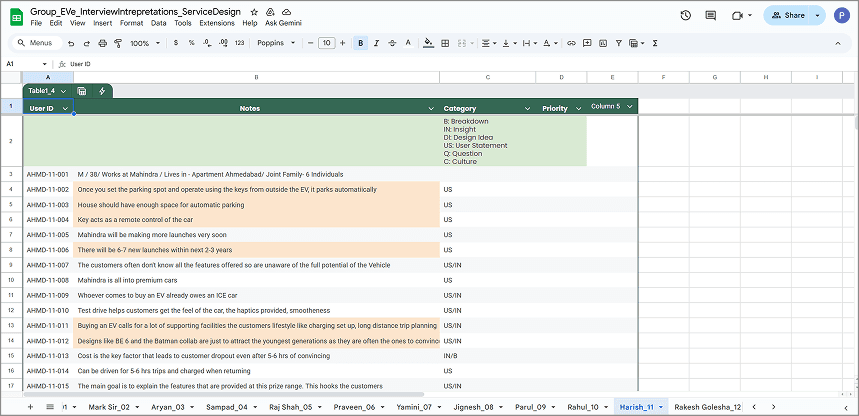Open the fill color picker
This screenshot has width=859, height=416.
429,44
